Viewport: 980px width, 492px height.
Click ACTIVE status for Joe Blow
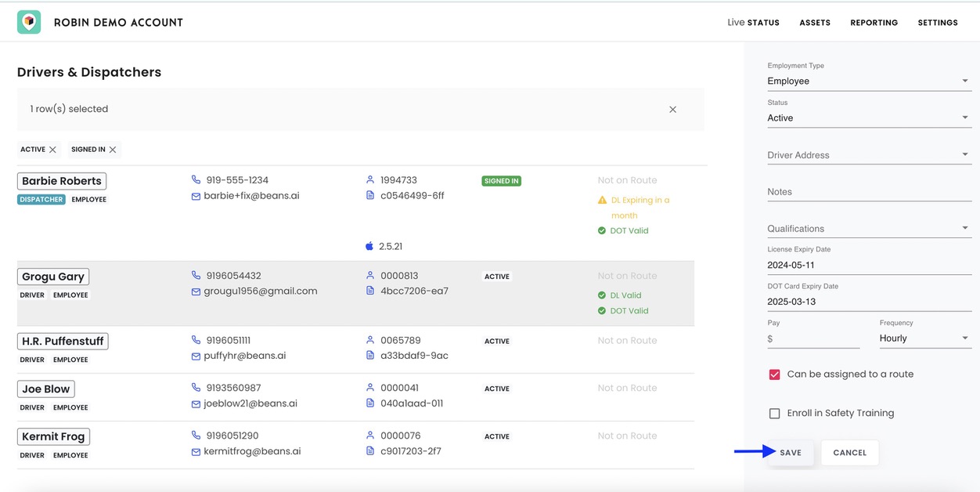pyautogui.click(x=497, y=389)
